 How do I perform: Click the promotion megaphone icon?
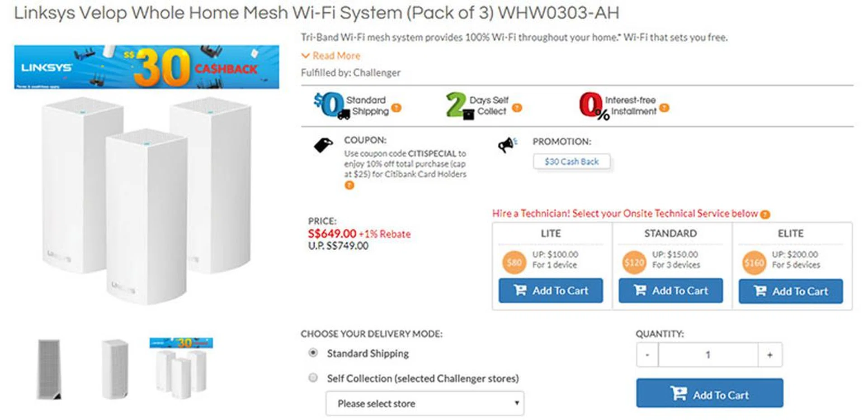click(507, 145)
